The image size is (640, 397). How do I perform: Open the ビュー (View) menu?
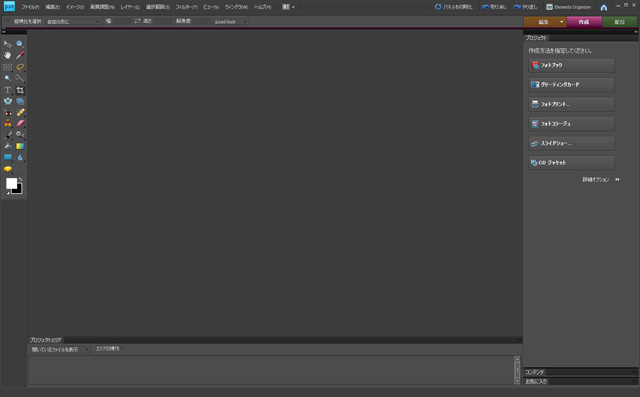[x=211, y=7]
